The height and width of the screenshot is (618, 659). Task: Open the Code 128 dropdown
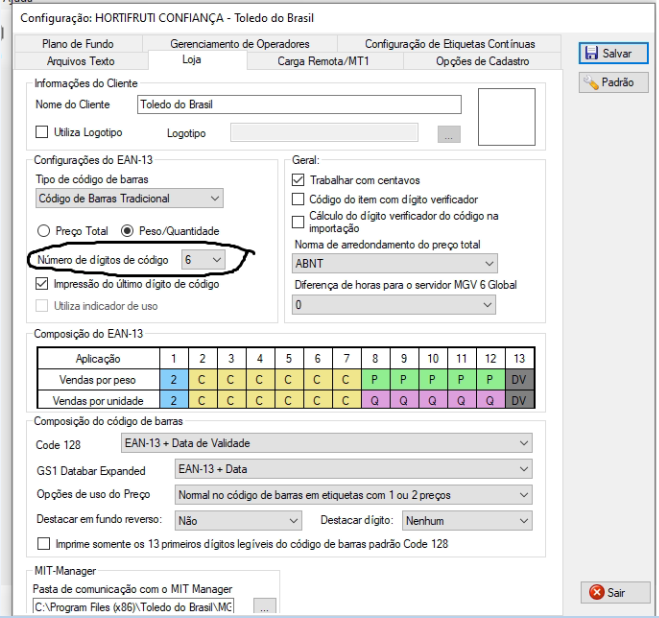pyautogui.click(x=327, y=443)
